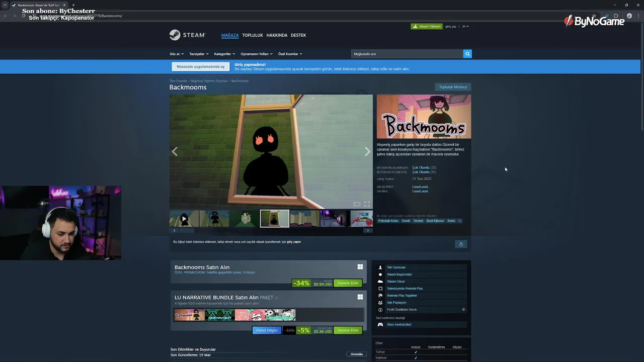Click the question mark next to PAKET
Image resolution: width=644 pixels, height=362 pixels.
pyautogui.click(x=276, y=298)
